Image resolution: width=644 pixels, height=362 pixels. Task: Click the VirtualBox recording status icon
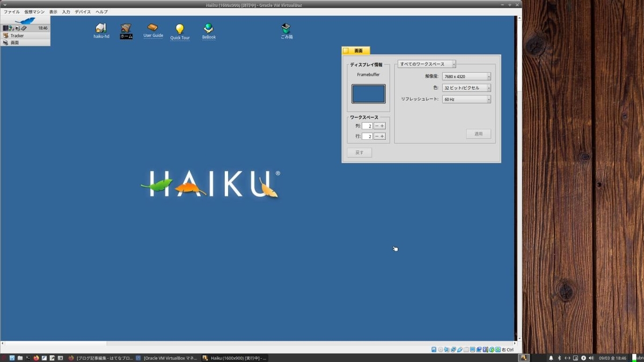[x=479, y=350]
